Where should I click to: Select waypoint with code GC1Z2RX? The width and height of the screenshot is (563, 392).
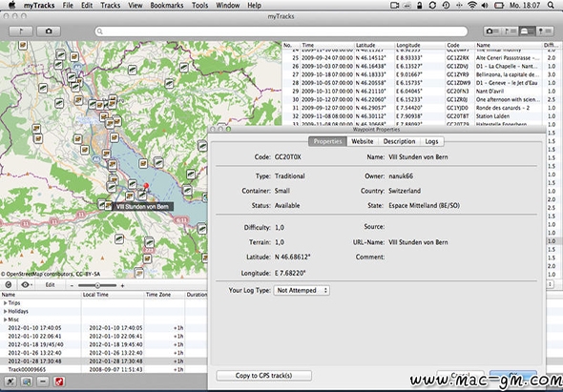coord(422,58)
